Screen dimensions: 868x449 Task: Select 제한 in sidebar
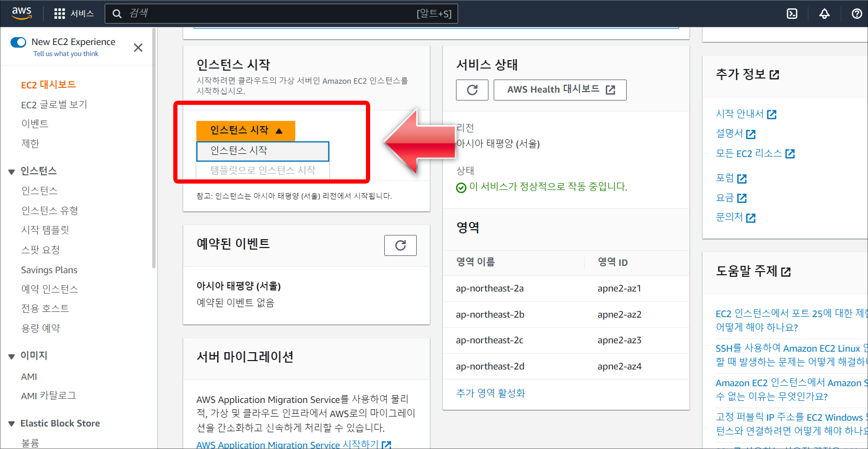coord(30,143)
